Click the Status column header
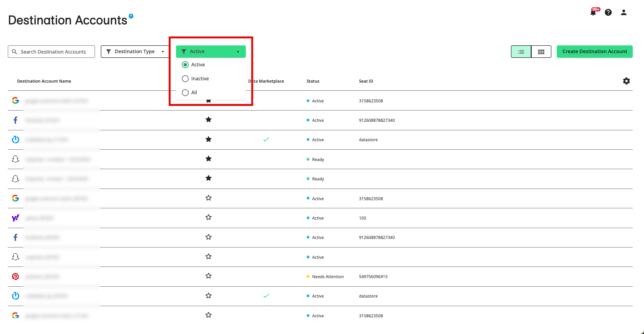The height and width of the screenshot is (334, 644). [x=313, y=81]
